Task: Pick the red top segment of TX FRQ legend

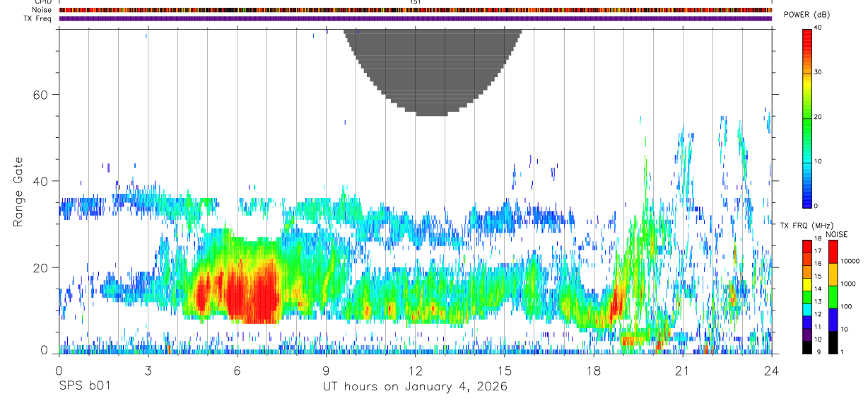Action: coord(807,246)
